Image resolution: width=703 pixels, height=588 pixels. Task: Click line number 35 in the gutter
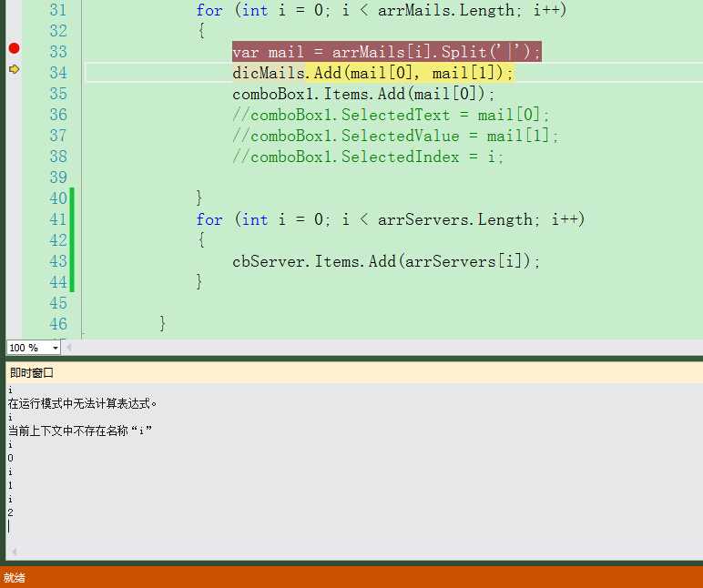58,93
